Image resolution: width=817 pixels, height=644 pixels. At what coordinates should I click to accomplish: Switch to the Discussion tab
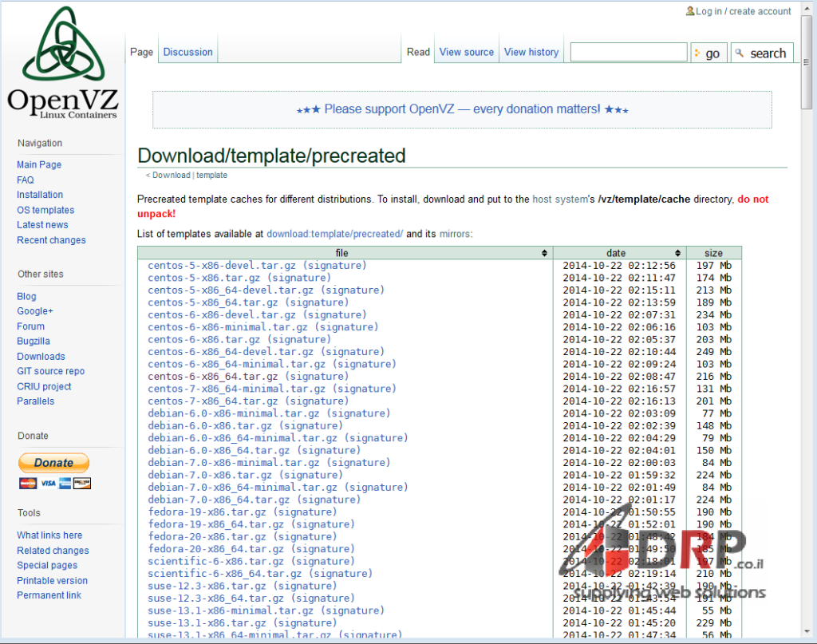click(x=187, y=51)
